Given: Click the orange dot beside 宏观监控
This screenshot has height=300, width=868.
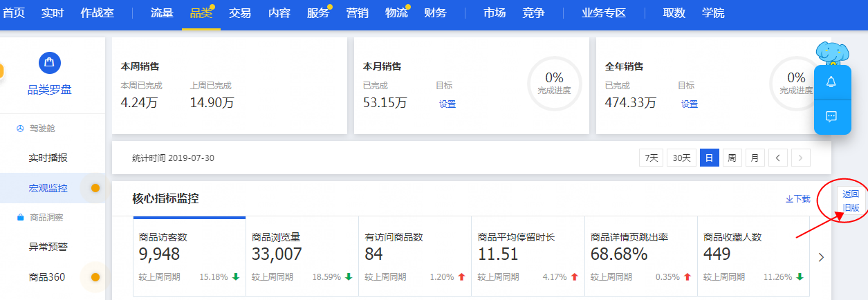Looking at the screenshot, I should pos(95,188).
